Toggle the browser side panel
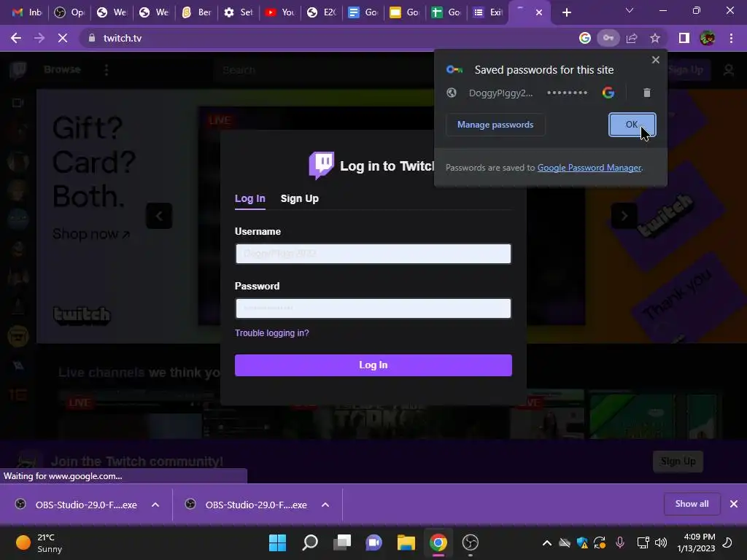The image size is (747, 560). click(x=684, y=38)
